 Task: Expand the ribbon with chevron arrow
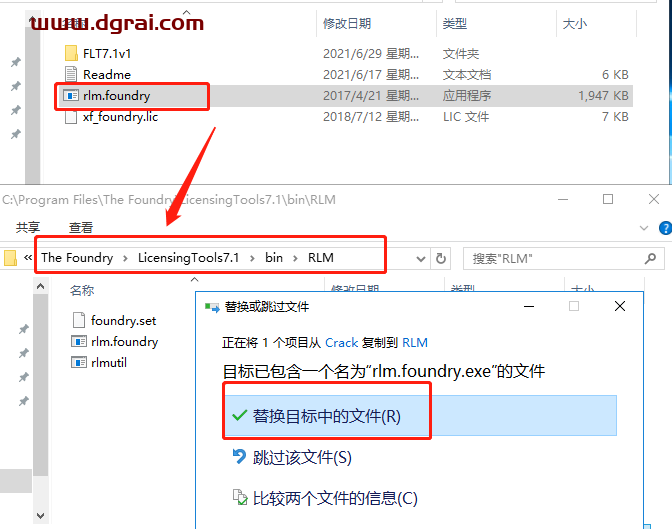coord(644,228)
